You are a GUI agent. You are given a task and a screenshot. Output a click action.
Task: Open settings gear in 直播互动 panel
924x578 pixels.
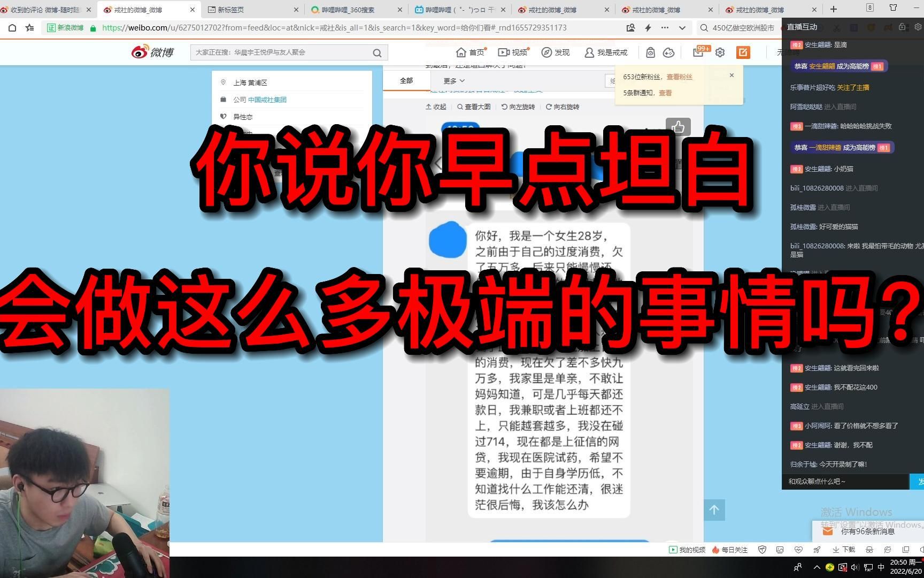click(918, 27)
